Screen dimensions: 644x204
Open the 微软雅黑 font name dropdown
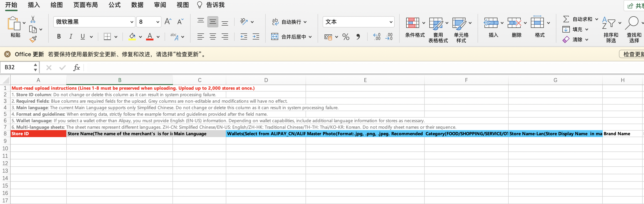[131, 22]
